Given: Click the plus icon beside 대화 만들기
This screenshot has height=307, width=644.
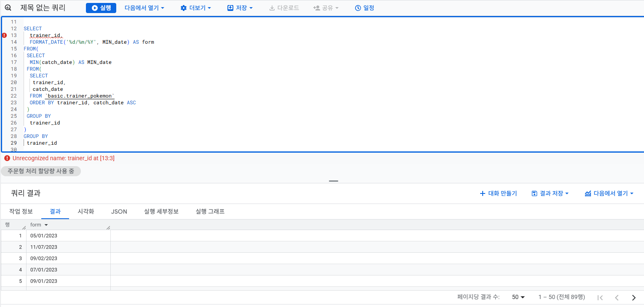Looking at the screenshot, I should 483,193.
